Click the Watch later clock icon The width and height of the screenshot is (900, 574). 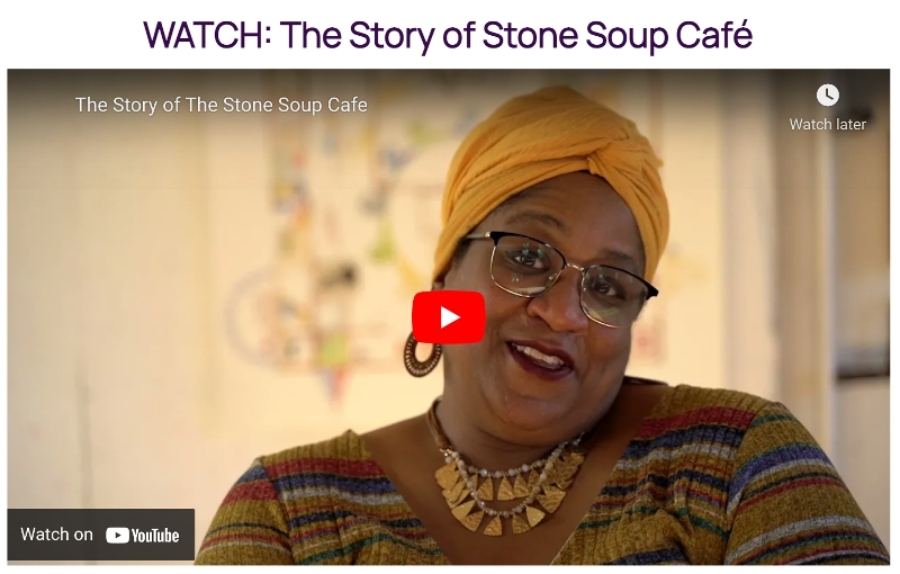827,95
